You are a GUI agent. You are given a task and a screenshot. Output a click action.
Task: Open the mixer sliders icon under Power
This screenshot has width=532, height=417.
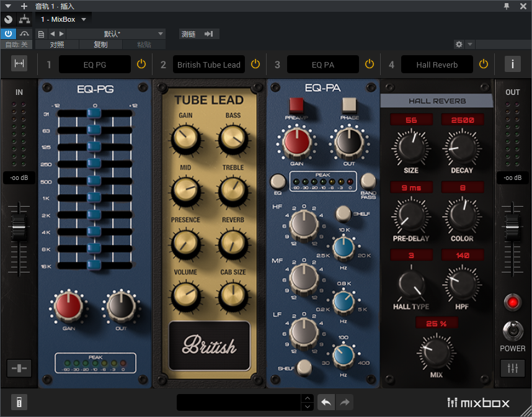tap(512, 368)
